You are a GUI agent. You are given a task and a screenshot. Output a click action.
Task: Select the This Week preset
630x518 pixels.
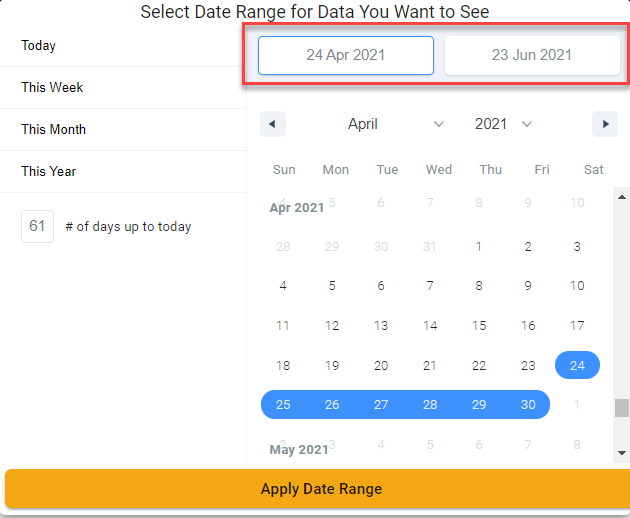(123, 87)
